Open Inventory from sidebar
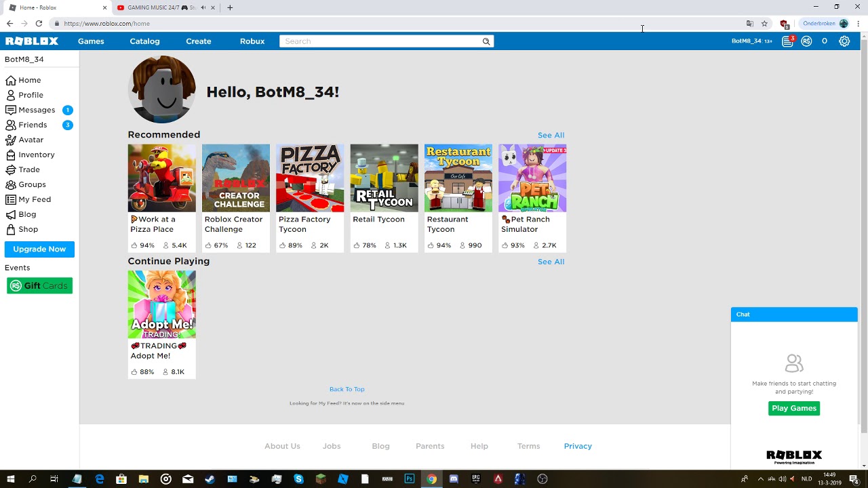Screen dimensions: 868x488 31,155
